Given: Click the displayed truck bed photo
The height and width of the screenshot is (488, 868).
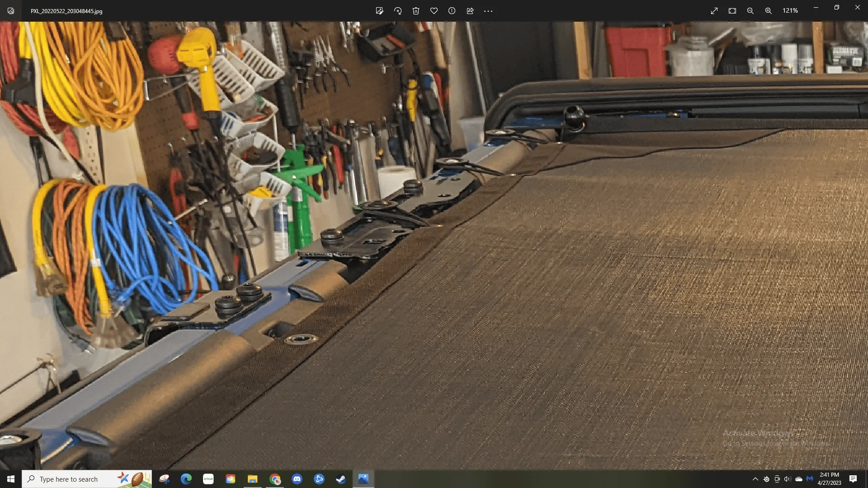Looking at the screenshot, I should coord(434,245).
